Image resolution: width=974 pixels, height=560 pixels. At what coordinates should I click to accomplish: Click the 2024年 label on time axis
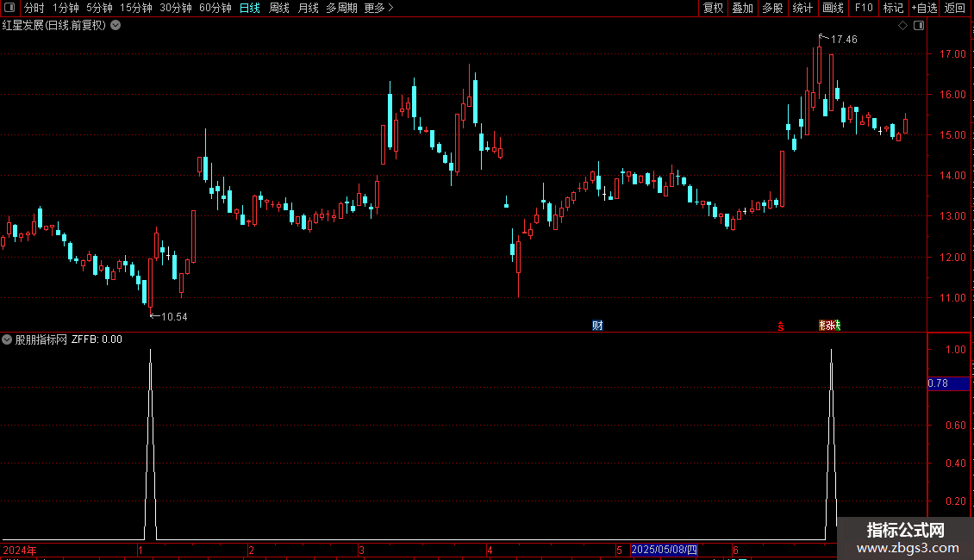coord(19,550)
